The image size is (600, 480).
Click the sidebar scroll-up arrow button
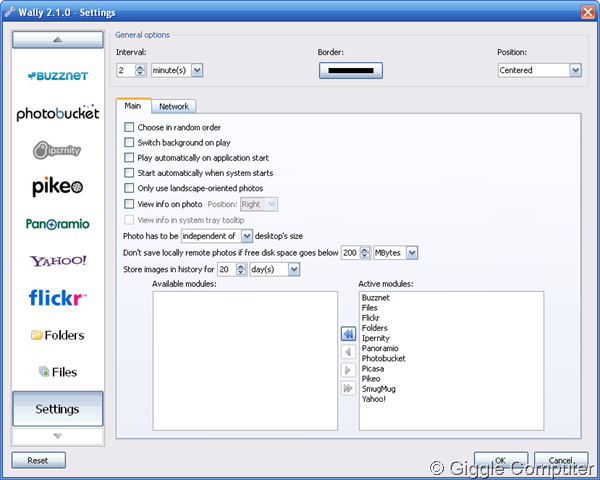pyautogui.click(x=58, y=39)
